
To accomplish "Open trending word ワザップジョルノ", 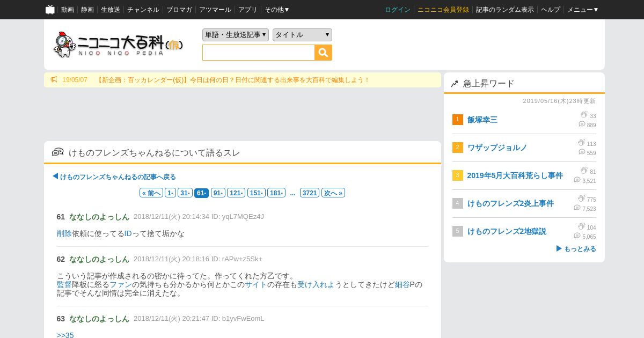I will pos(497,148).
